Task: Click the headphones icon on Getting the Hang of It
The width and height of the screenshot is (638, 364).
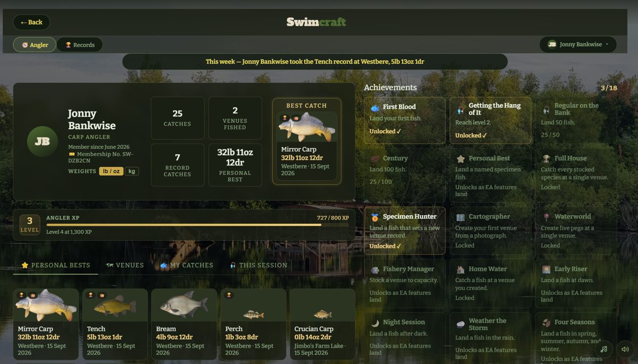Action: point(460,109)
